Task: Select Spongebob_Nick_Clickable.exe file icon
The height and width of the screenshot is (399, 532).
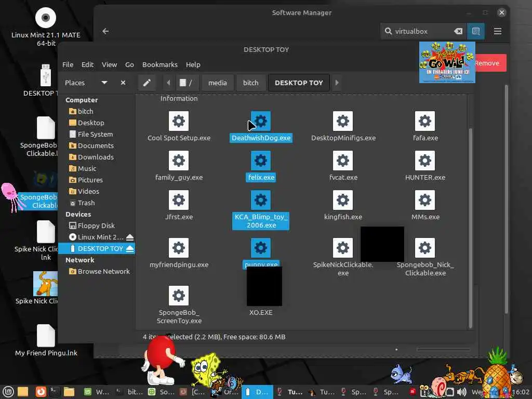Action: (x=425, y=248)
